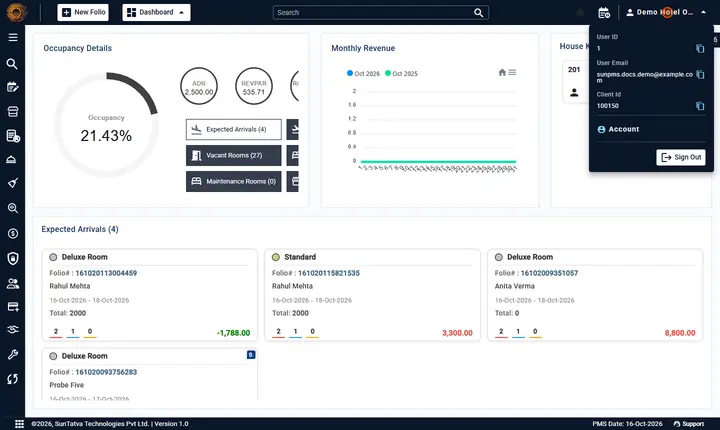Click guest name Probe Five

click(x=67, y=385)
